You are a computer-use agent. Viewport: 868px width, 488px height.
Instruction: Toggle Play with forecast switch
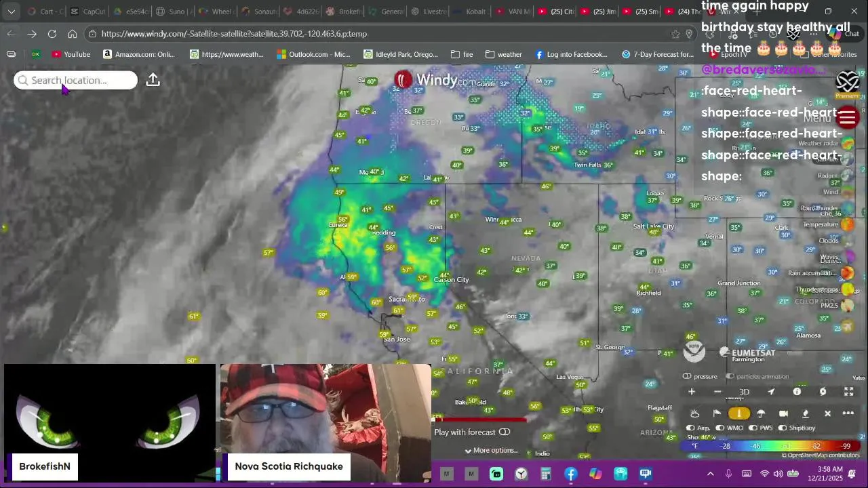pyautogui.click(x=505, y=432)
